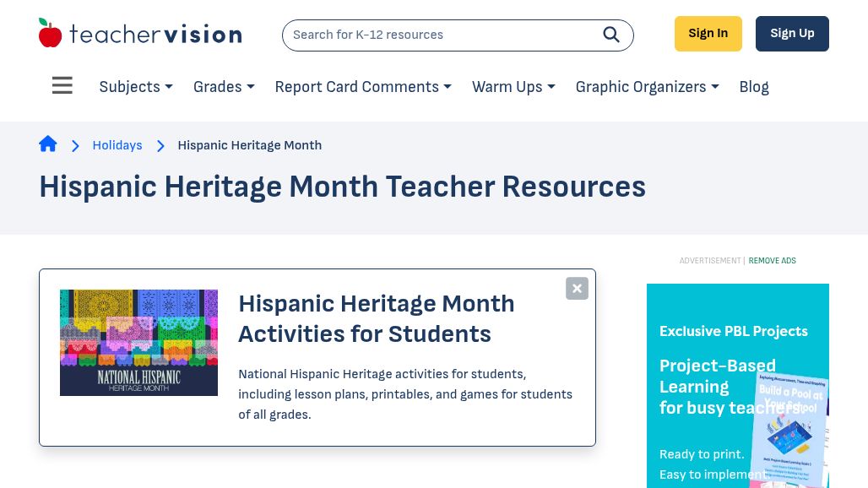Click the search for K-12 resources field
This screenshot has width=868, height=488.
point(439,35)
